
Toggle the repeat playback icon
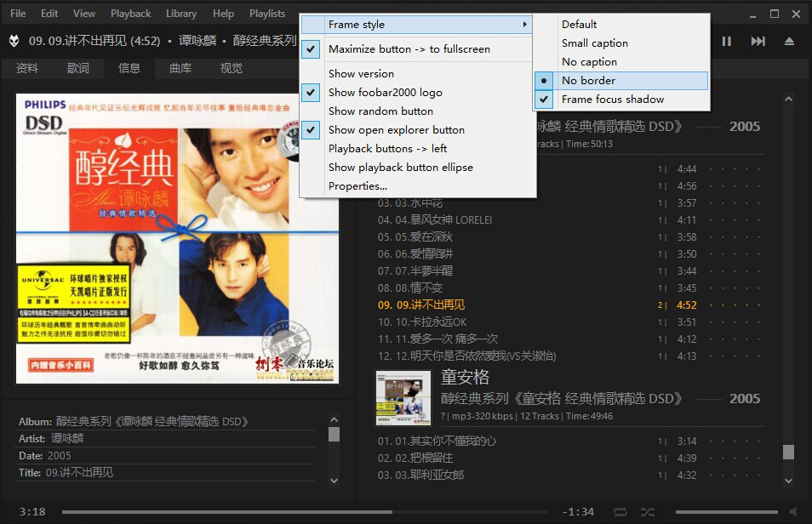(620, 512)
